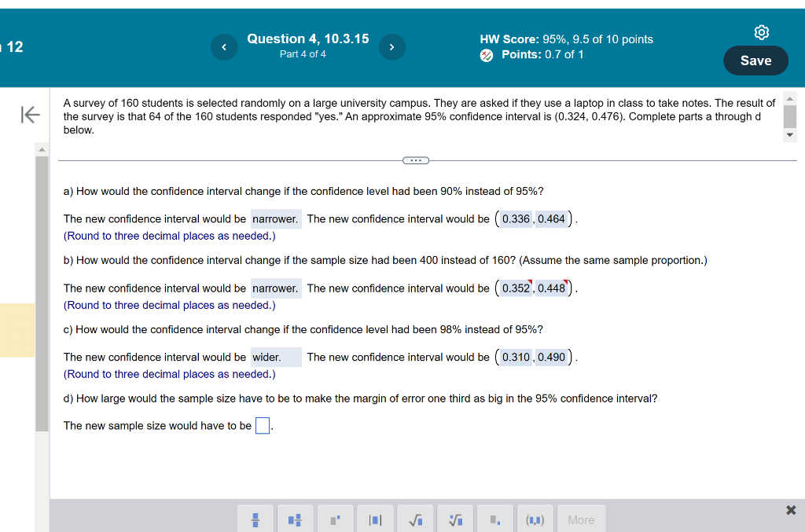Click the left panel scroll-up arrow

42,150
